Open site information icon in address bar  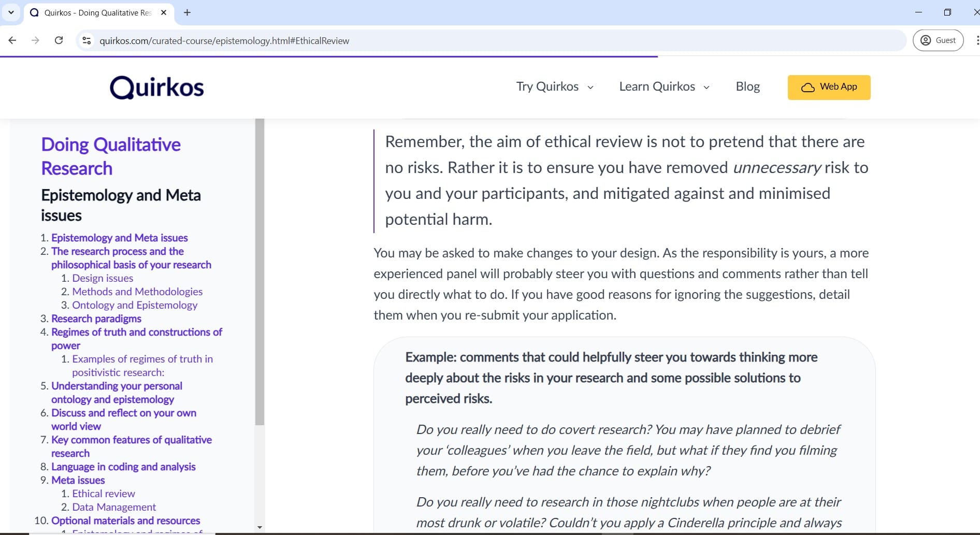pyautogui.click(x=87, y=40)
